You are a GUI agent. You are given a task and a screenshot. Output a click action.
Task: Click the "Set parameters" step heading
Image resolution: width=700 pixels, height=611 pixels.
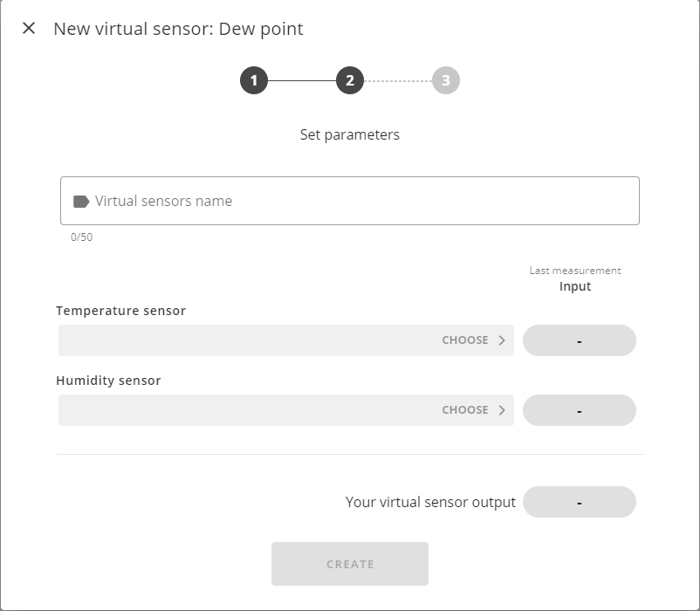coord(349,134)
